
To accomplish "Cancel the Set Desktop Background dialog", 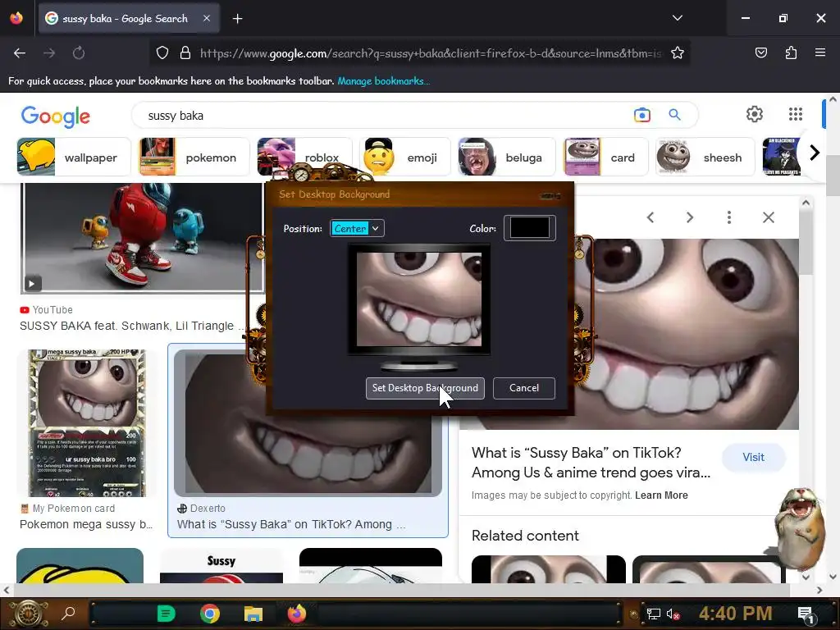I will (x=524, y=388).
